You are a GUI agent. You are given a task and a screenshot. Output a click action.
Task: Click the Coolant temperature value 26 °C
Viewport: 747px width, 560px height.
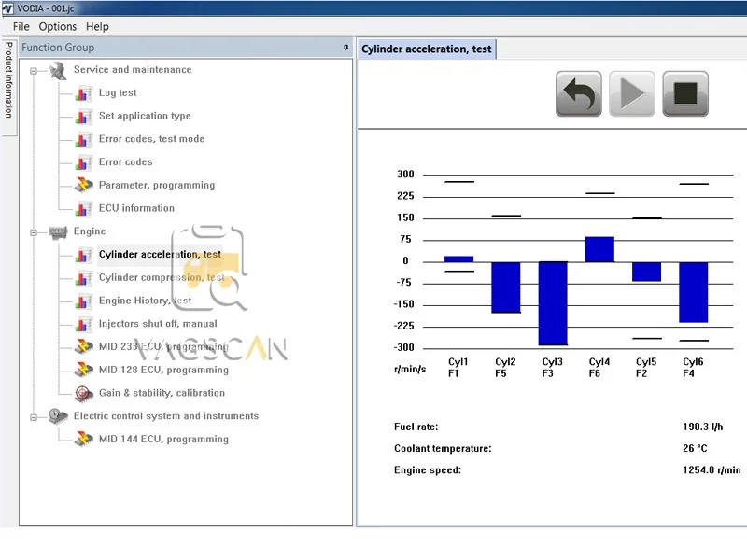click(695, 448)
